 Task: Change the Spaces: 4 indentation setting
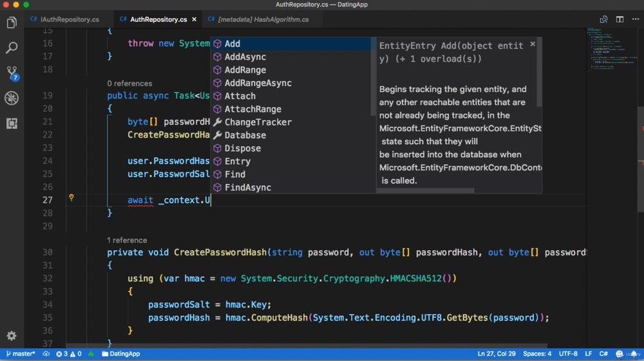(537, 354)
